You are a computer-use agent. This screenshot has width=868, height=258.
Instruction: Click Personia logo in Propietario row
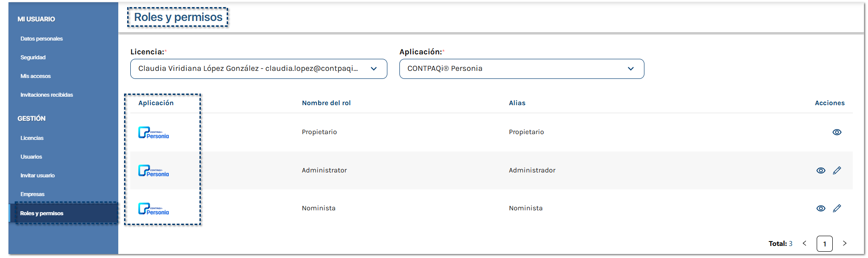pyautogui.click(x=154, y=133)
